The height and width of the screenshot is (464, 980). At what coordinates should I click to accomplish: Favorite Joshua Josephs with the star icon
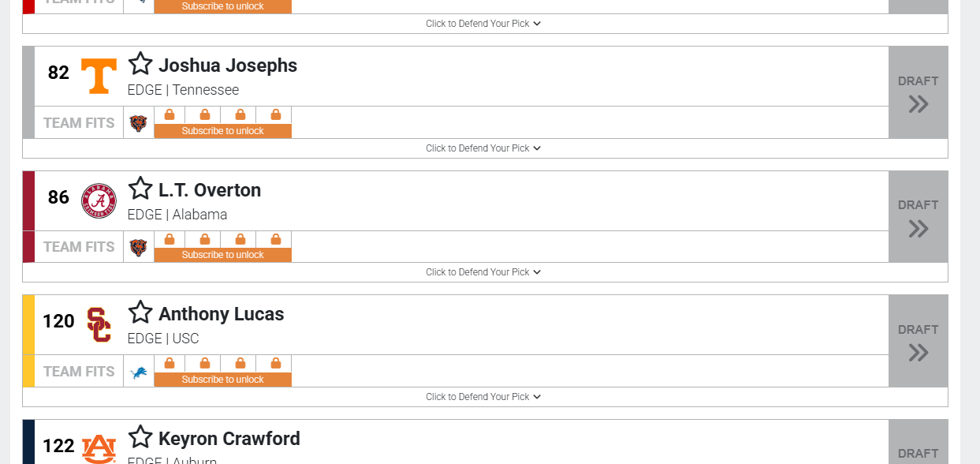pos(140,64)
